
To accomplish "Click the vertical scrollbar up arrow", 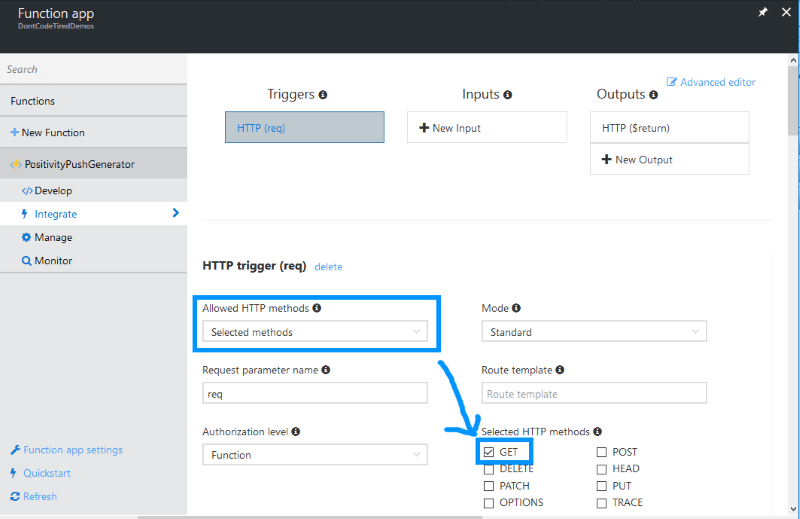I will [793, 60].
